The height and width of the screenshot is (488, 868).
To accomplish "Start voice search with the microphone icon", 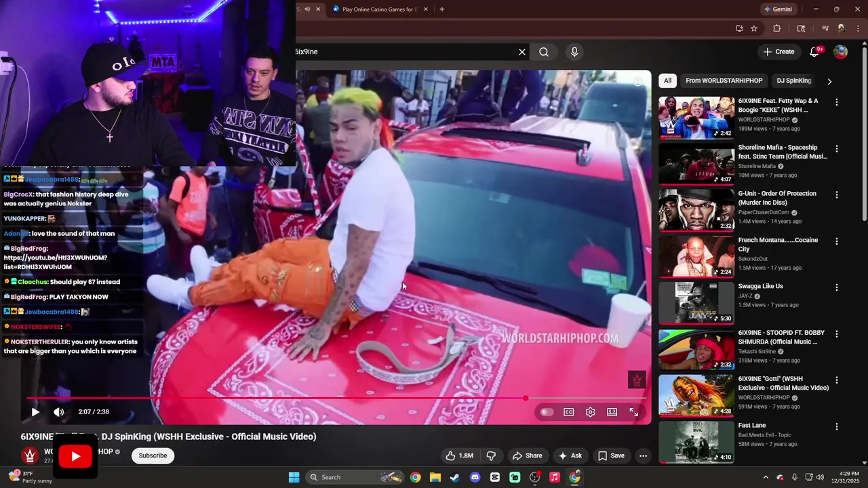I will [x=574, y=52].
